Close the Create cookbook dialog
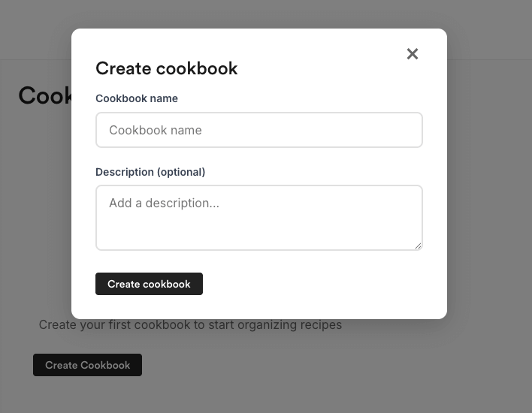The image size is (532, 413). coord(412,54)
